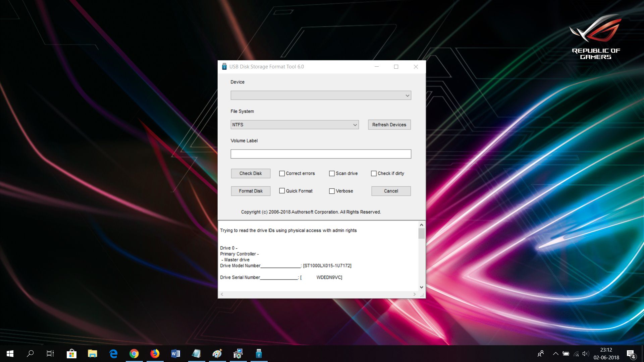Open Firefox from the taskbar
This screenshot has width=644, height=362.
(x=155, y=354)
